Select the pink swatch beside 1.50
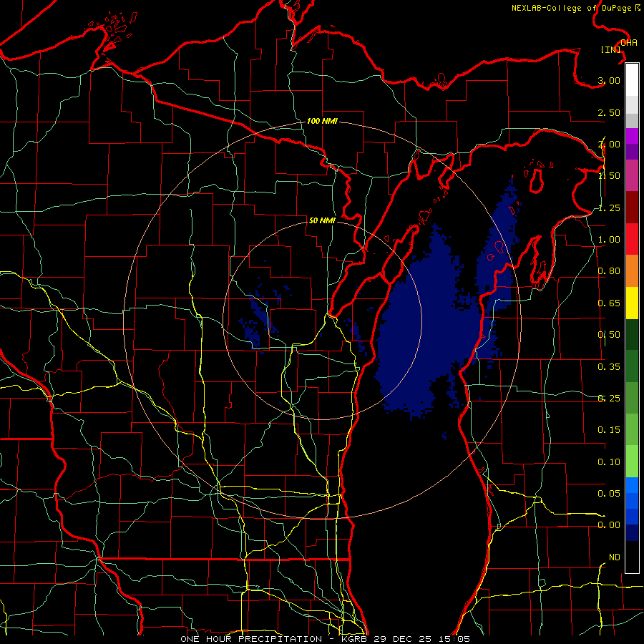Viewport: 644px width, 644px height. [x=632, y=176]
